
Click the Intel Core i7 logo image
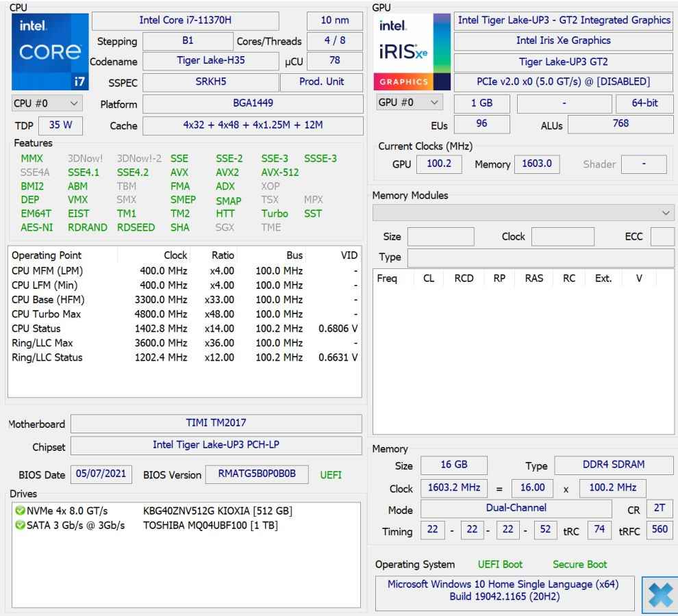pos(50,51)
